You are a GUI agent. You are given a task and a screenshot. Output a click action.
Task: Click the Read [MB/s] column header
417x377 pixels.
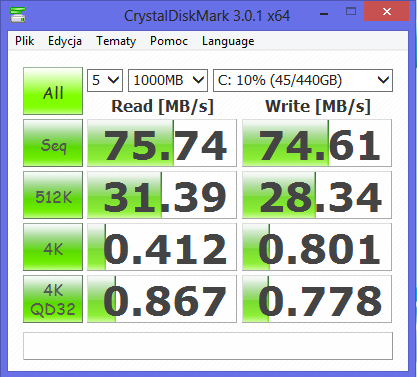click(x=162, y=107)
